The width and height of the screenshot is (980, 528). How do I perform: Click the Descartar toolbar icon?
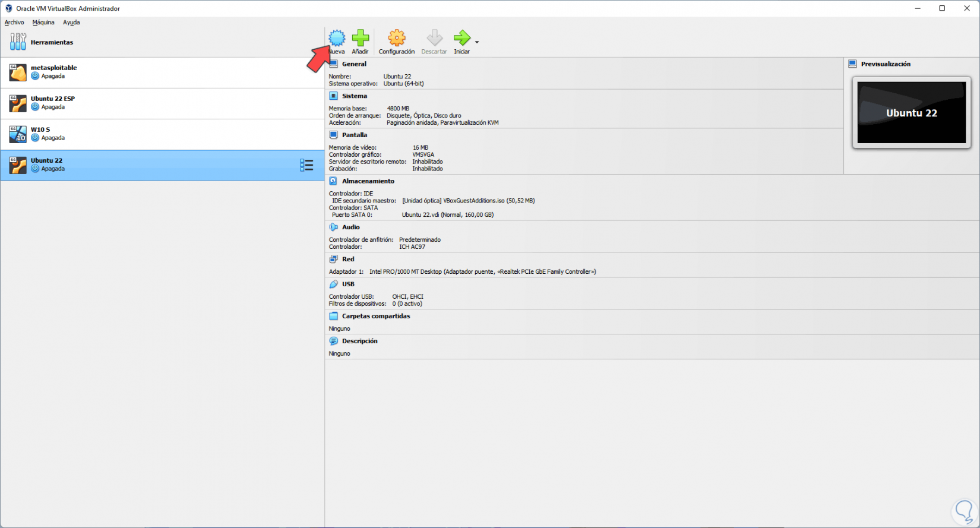point(434,38)
